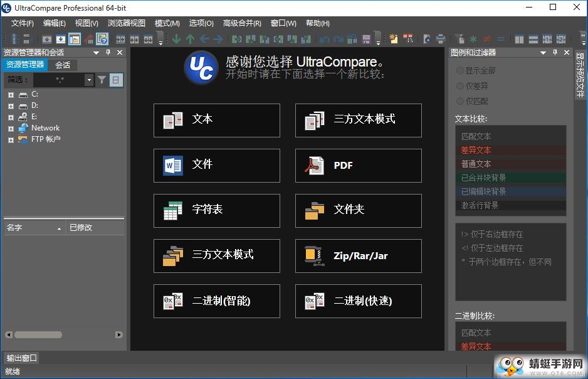The width and height of the screenshot is (588, 379).
Task: Click the help-window toolbar icon with question mark
Action: [102, 39]
